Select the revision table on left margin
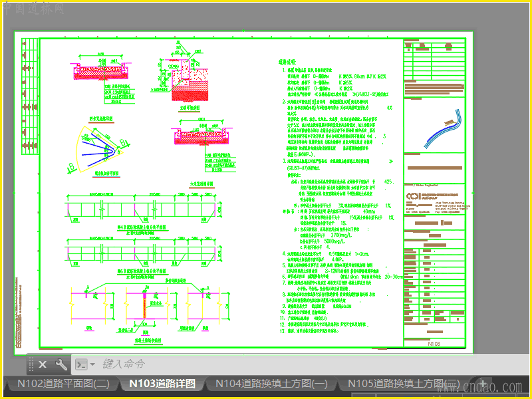The image size is (532, 399). point(29,96)
